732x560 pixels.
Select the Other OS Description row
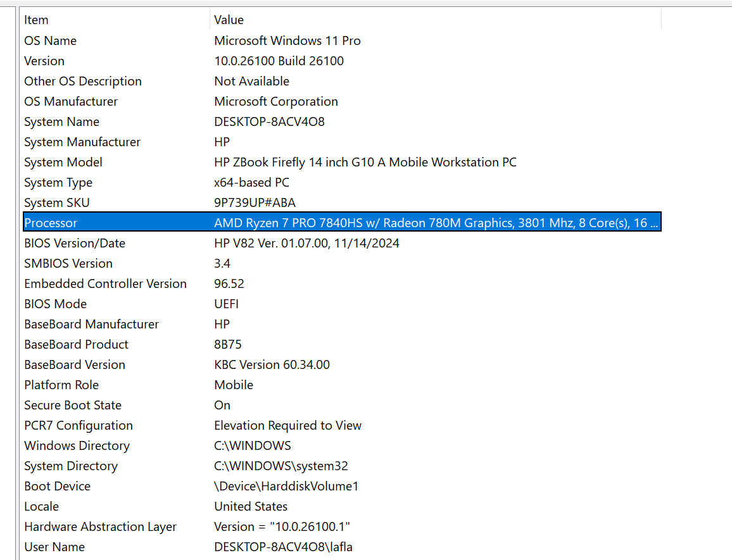[342, 81]
